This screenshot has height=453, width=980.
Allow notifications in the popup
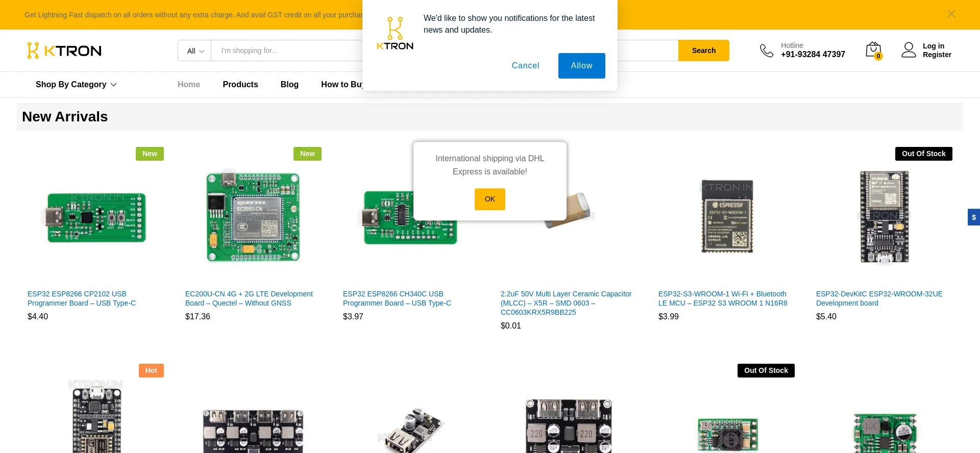(x=582, y=66)
